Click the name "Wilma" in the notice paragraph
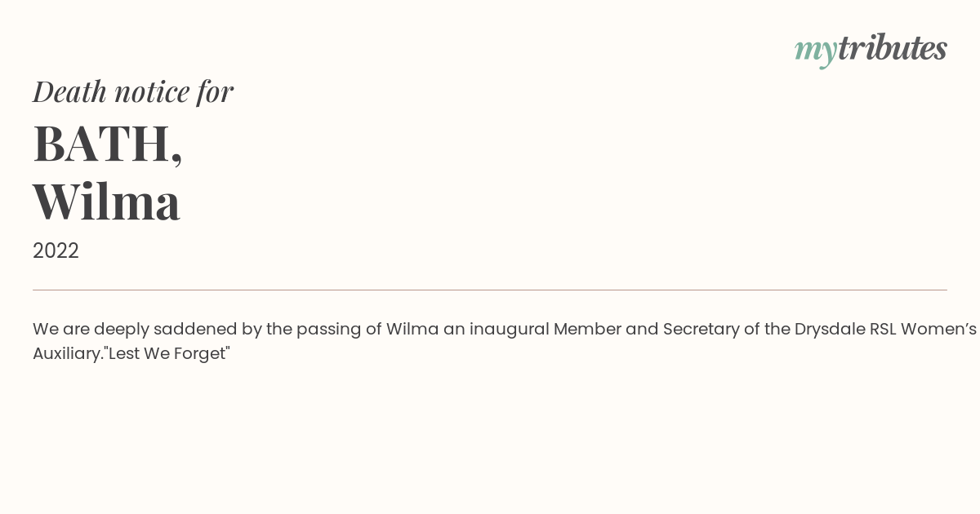The height and width of the screenshot is (514, 980). click(x=412, y=329)
